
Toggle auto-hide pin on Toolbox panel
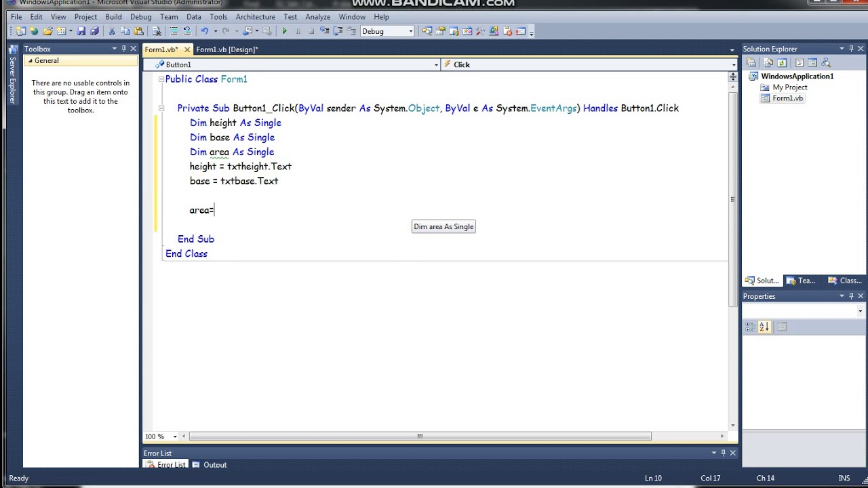click(123, 49)
